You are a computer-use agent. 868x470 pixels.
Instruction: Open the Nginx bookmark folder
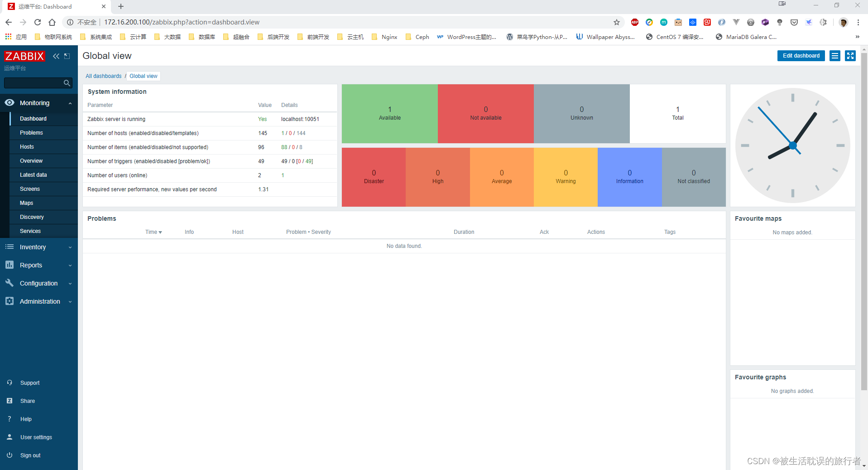click(384, 37)
